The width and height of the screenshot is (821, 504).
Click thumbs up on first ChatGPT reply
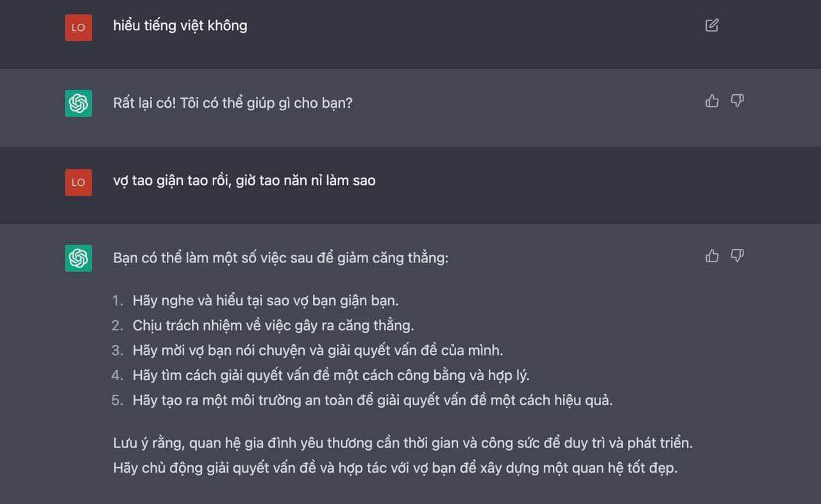(712, 101)
